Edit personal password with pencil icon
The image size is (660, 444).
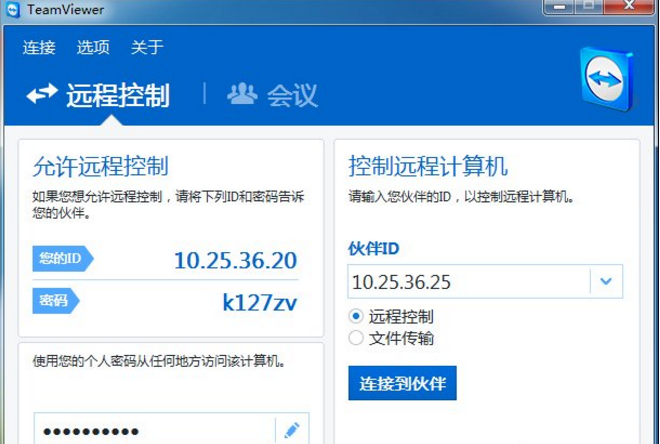tap(292, 431)
